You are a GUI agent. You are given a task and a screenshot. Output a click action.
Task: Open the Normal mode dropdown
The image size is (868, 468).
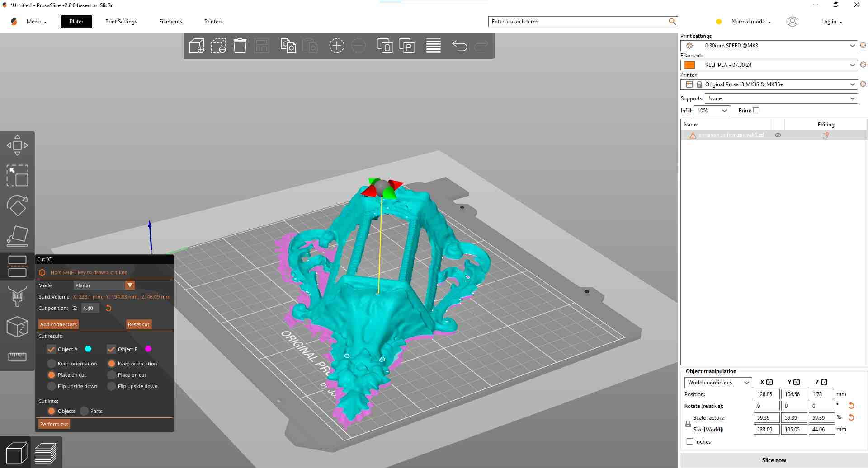tap(750, 22)
